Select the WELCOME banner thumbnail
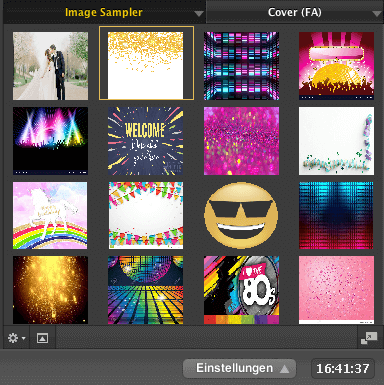 (x=146, y=141)
